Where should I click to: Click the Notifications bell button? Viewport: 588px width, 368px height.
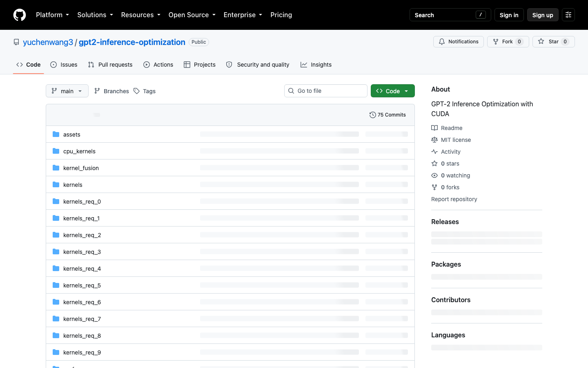point(458,42)
